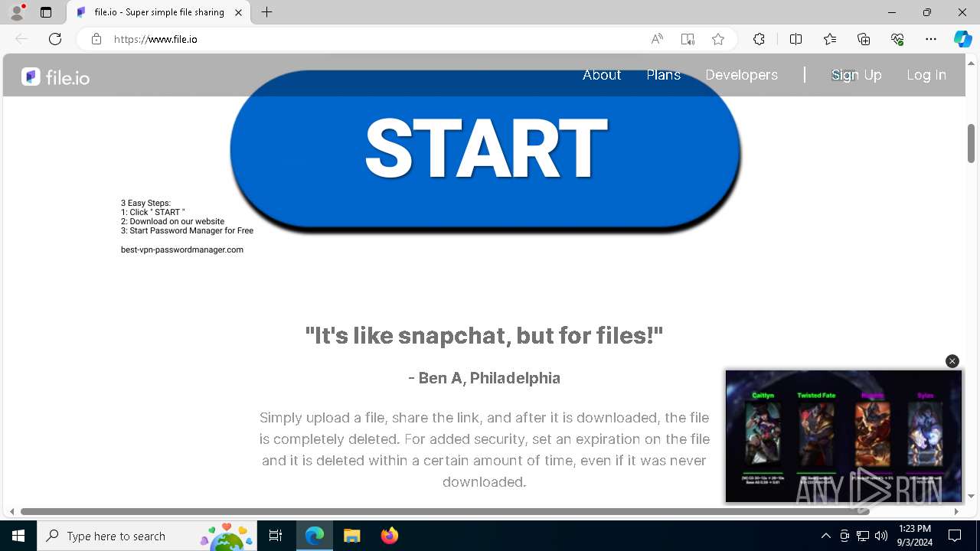The image size is (980, 551).
Task: Close the file.io browser tab
Action: [x=239, y=12]
